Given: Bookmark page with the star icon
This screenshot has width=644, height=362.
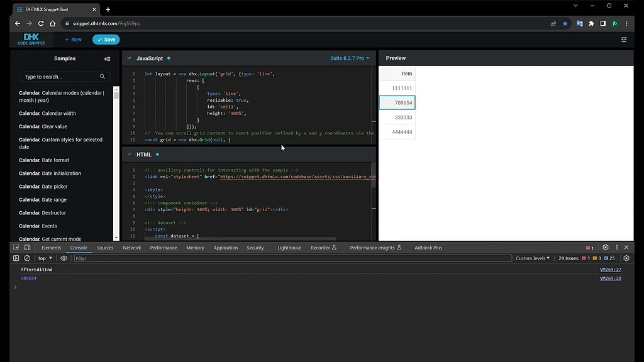Looking at the screenshot, I should 565,23.
